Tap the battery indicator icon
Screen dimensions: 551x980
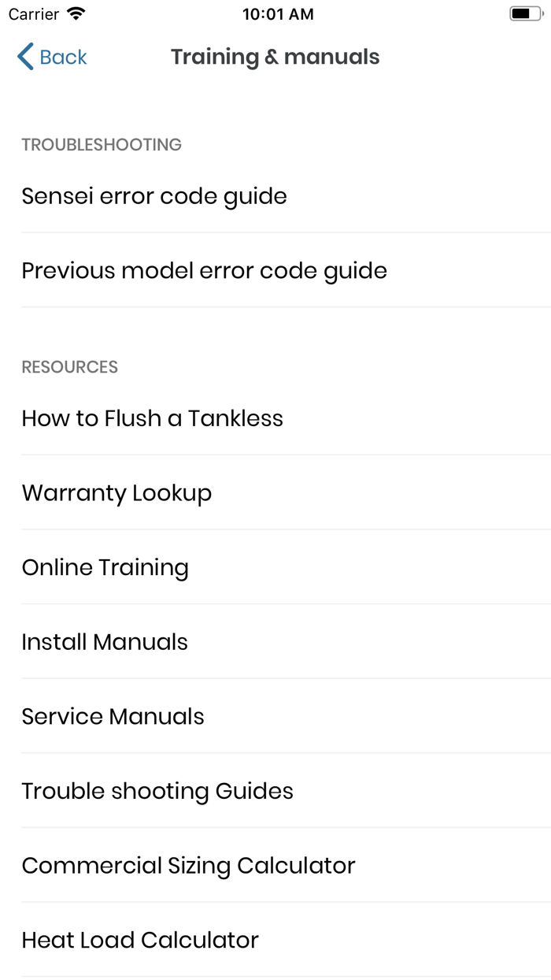coord(523,14)
